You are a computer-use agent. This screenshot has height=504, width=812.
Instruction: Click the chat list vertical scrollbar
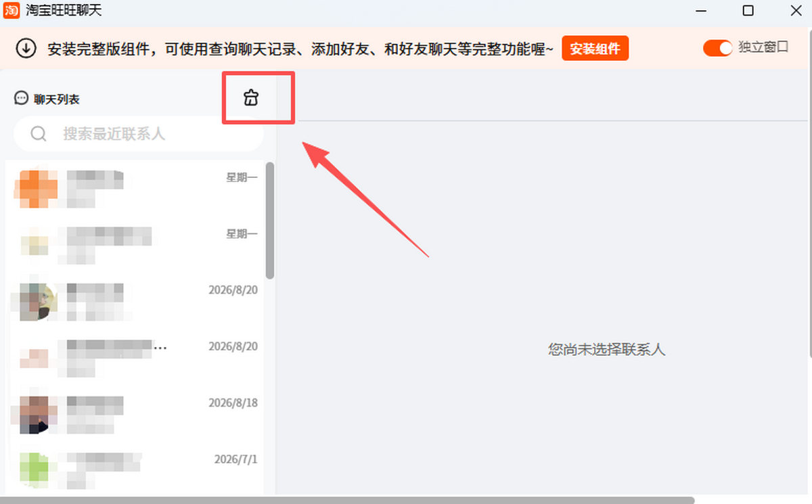(x=270, y=221)
